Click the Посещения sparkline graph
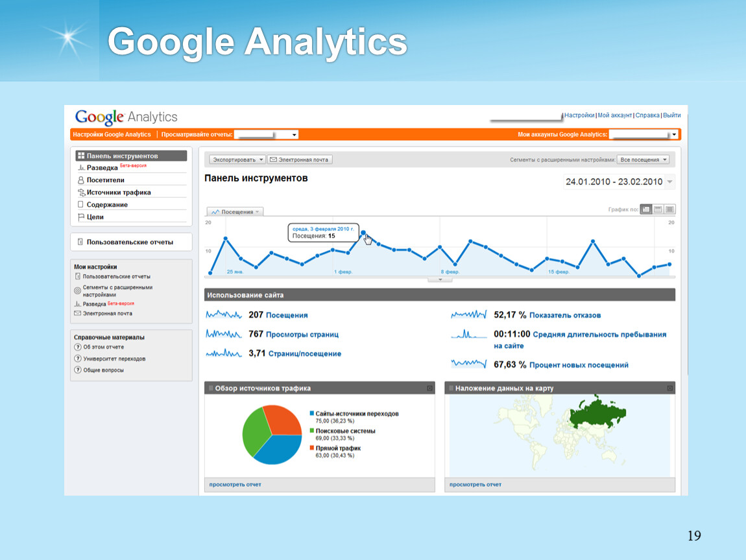This screenshot has height=560, width=746. point(224,315)
